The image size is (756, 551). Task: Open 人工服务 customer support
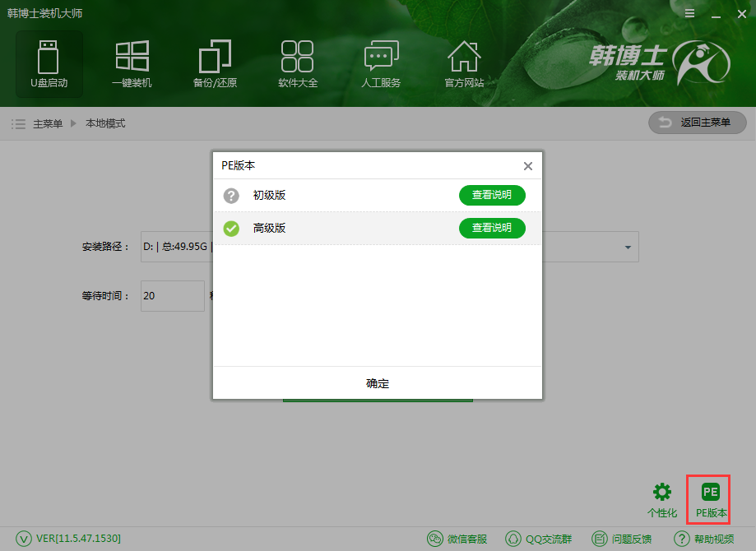point(380,64)
